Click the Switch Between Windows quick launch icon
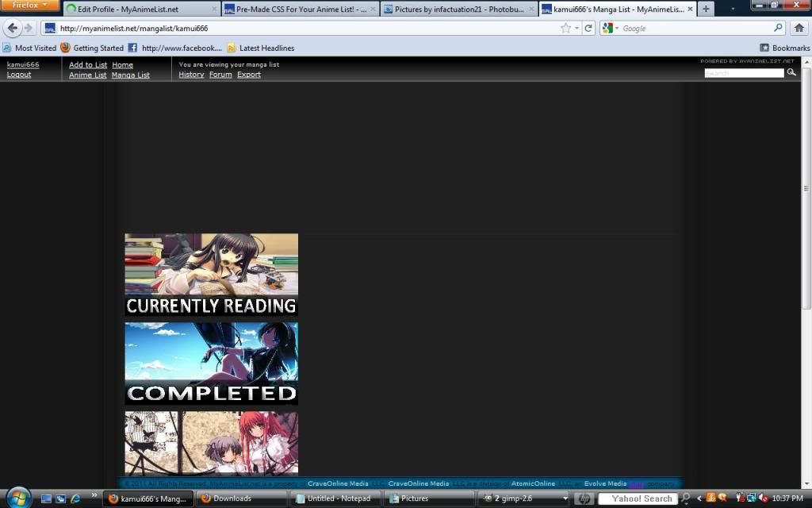Screen dimensions: 812x508 point(60,498)
